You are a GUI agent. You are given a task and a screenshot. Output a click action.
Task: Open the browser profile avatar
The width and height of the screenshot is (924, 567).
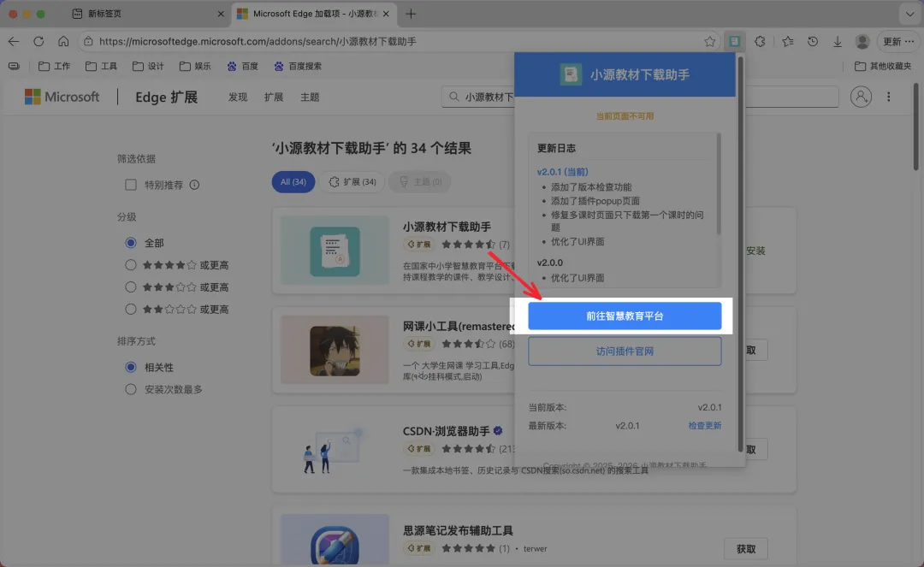pyautogui.click(x=862, y=41)
